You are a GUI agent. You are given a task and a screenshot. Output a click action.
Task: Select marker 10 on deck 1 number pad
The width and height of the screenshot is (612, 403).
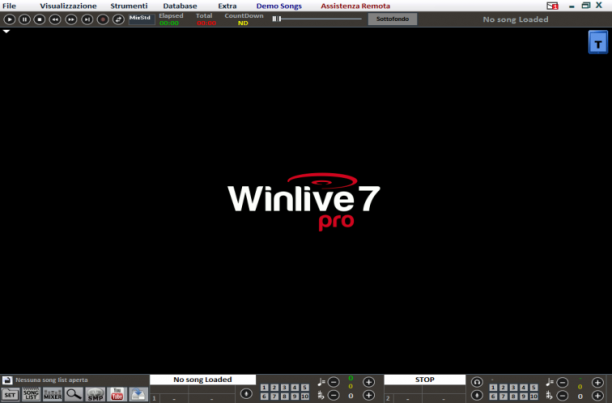(305, 396)
